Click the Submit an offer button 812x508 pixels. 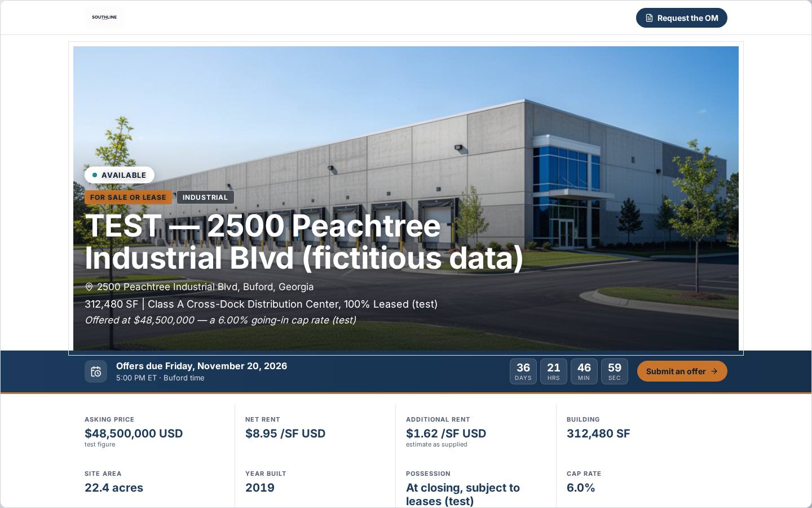pos(682,371)
